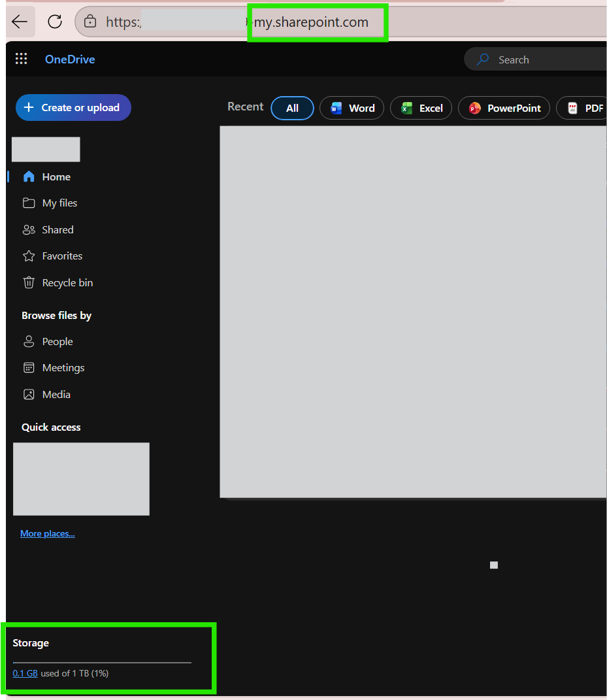The width and height of the screenshot is (607, 700).
Task: Click the Word icon in filter chips
Action: 336,108
